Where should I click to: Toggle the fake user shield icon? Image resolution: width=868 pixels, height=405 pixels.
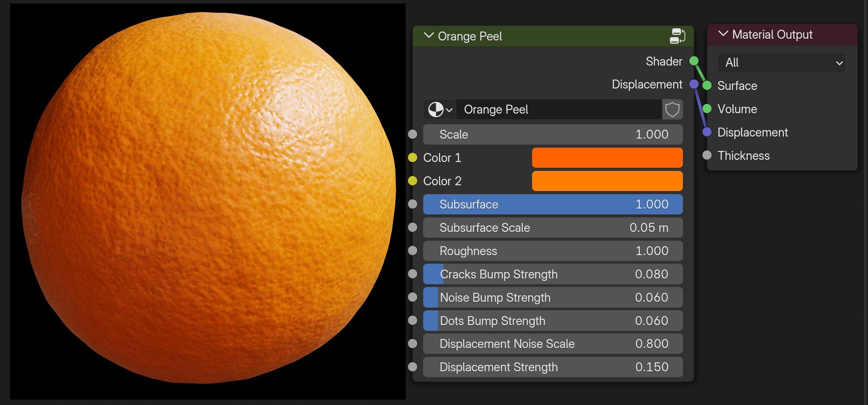[672, 110]
